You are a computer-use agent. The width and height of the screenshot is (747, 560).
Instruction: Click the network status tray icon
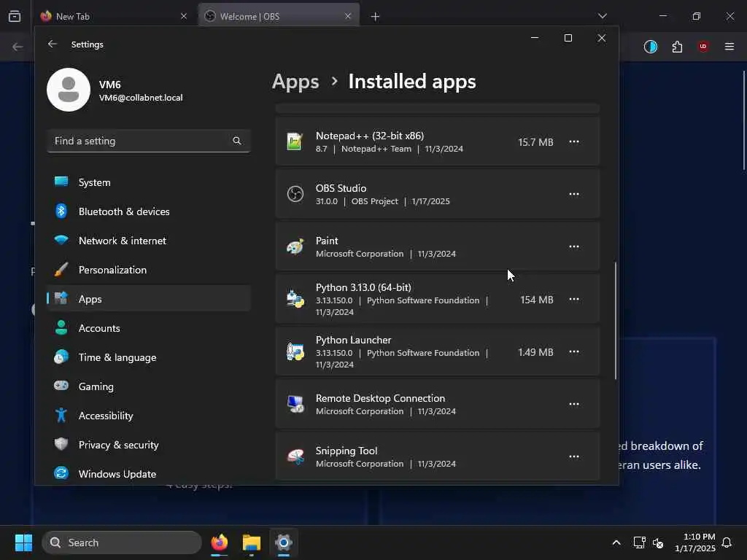[x=639, y=542]
